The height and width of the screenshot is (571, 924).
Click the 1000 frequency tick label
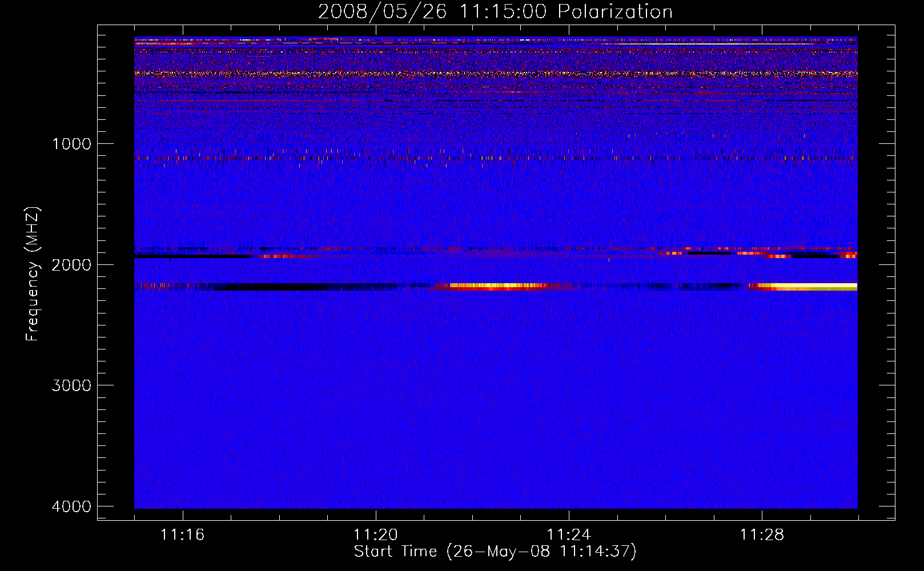[x=71, y=144]
